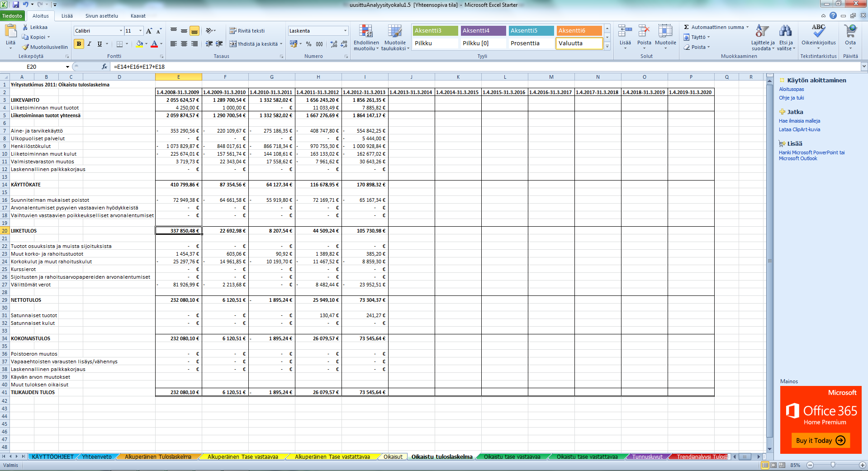Image resolution: width=868 pixels, height=471 pixels.
Task: Expand the formula bar
Action: [x=864, y=67]
